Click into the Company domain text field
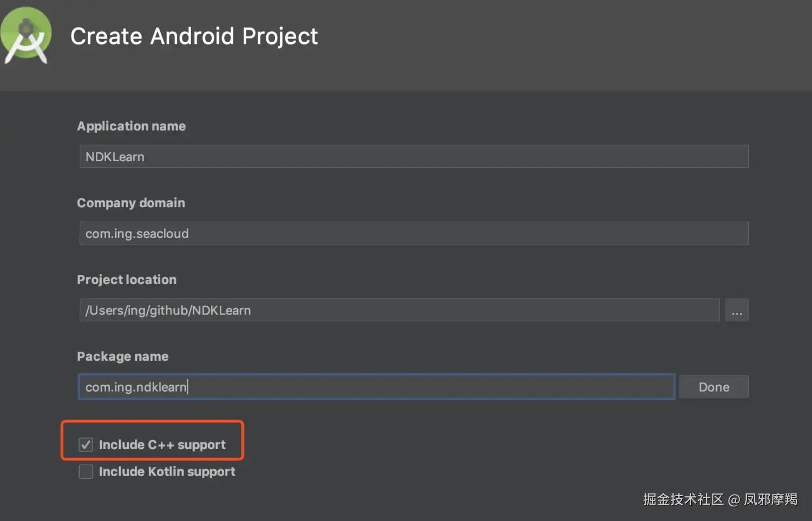812x521 pixels. [414, 234]
